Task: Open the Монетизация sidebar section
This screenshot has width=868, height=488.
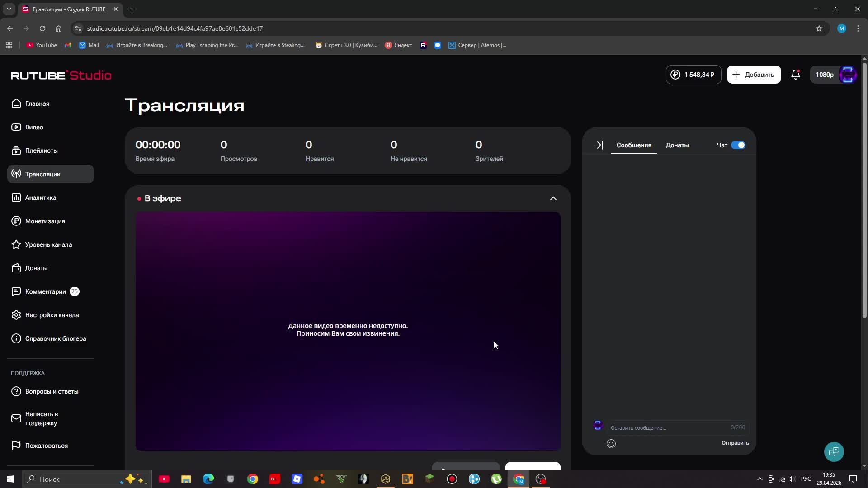Action: (45, 221)
